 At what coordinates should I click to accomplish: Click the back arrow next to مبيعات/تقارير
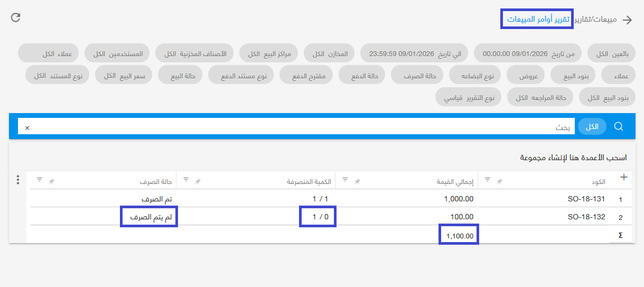click(627, 20)
